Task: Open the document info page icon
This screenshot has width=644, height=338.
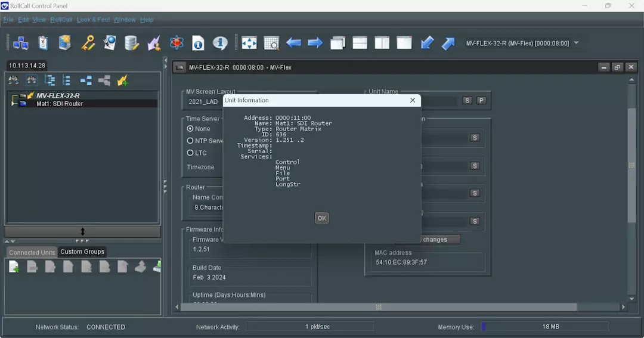Action: pyautogui.click(x=199, y=43)
